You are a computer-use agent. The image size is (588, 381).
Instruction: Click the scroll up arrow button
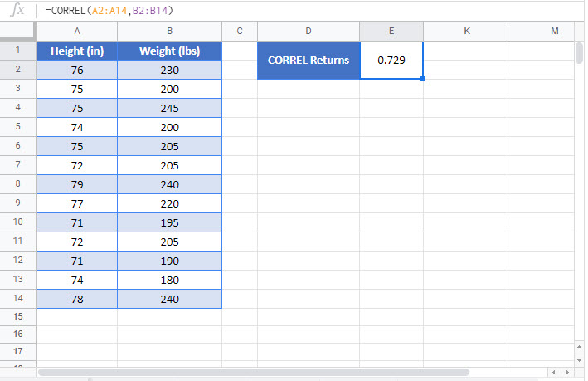point(580,347)
